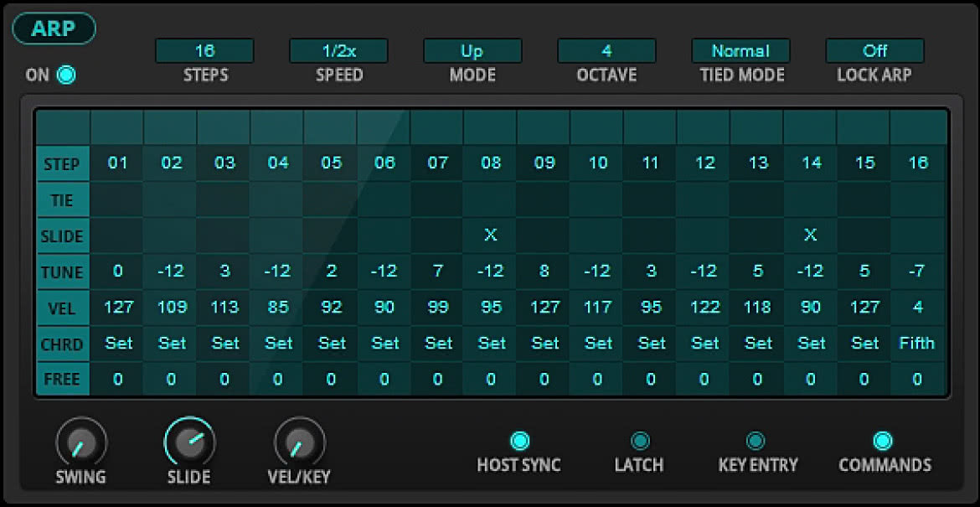Select the FREE value on step 01
This screenshot has height=507, width=980.
coord(117,380)
